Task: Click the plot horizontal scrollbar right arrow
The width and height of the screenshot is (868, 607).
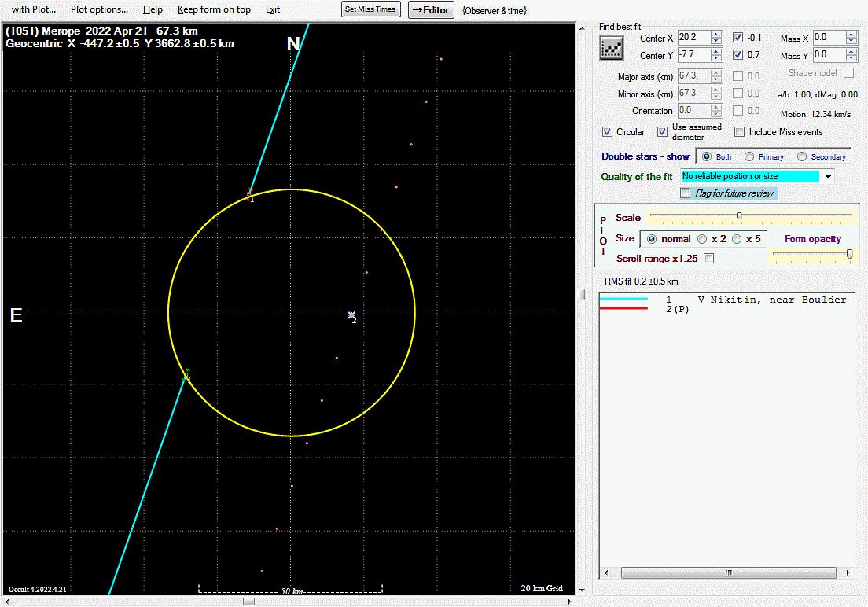Action: (x=569, y=602)
